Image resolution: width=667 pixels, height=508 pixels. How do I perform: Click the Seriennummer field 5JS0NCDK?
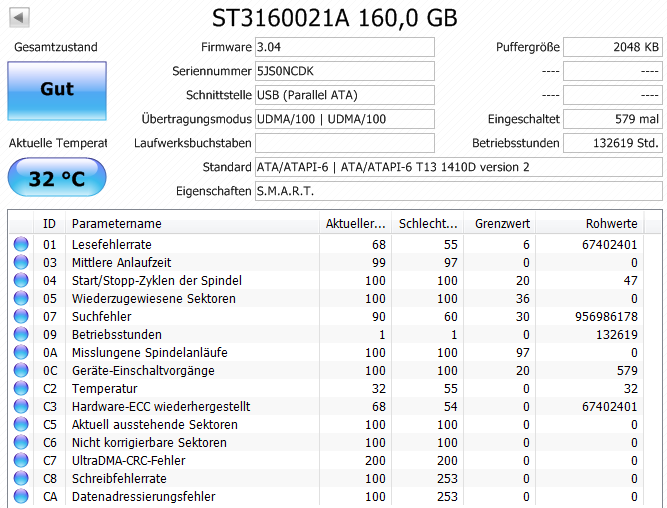[345, 71]
